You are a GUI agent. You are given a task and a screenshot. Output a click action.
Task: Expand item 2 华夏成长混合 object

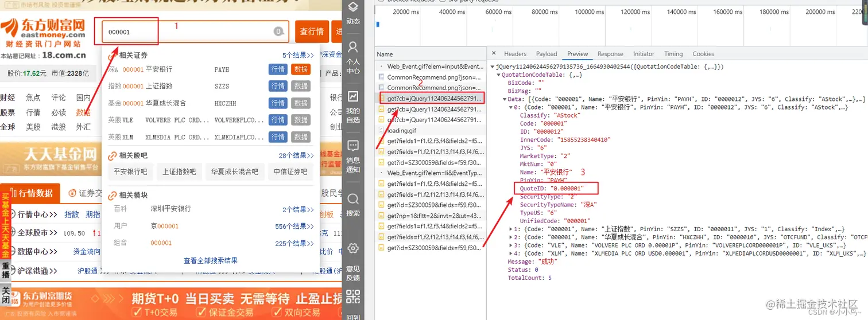pyautogui.click(x=511, y=237)
